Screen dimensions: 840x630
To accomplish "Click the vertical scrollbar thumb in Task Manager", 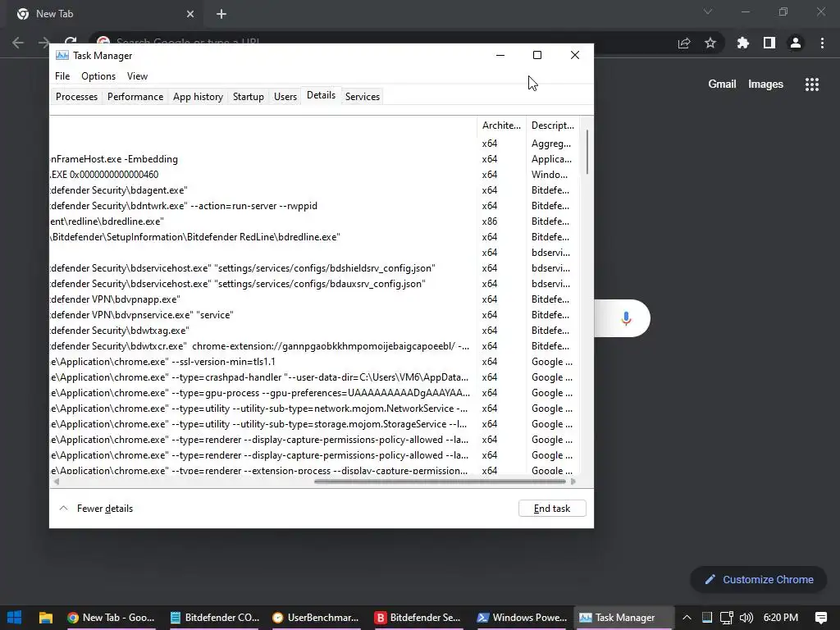I will pos(587,152).
